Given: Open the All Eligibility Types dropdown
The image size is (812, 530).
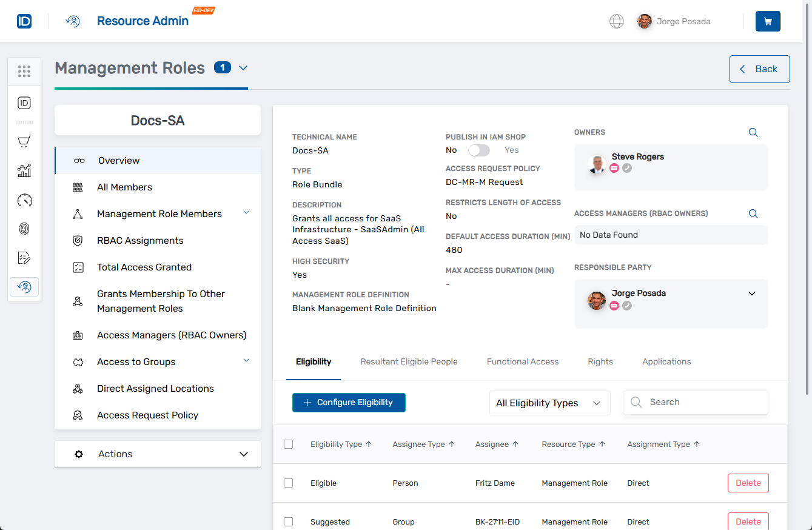Looking at the screenshot, I should [x=549, y=403].
